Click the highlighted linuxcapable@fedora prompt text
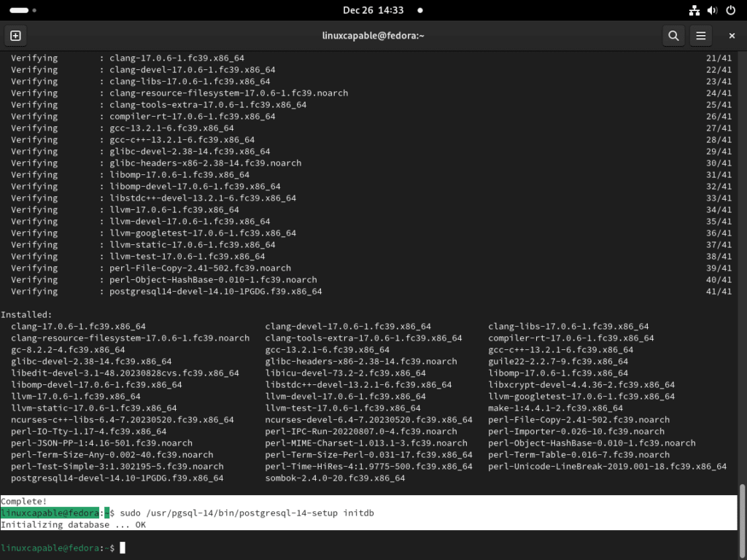The image size is (747, 560). 51,513
